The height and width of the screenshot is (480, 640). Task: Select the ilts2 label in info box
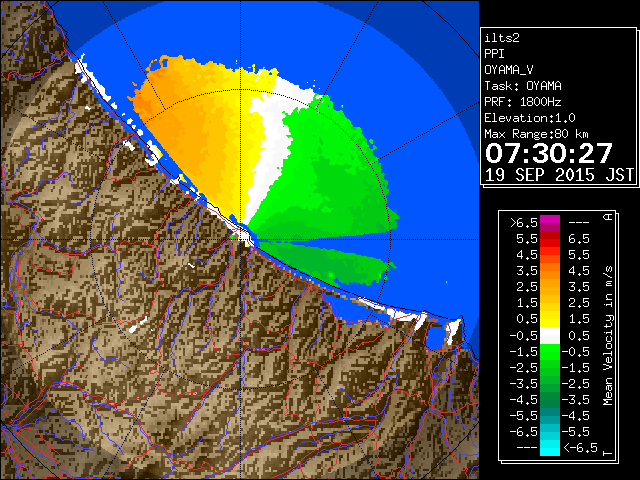click(x=502, y=38)
